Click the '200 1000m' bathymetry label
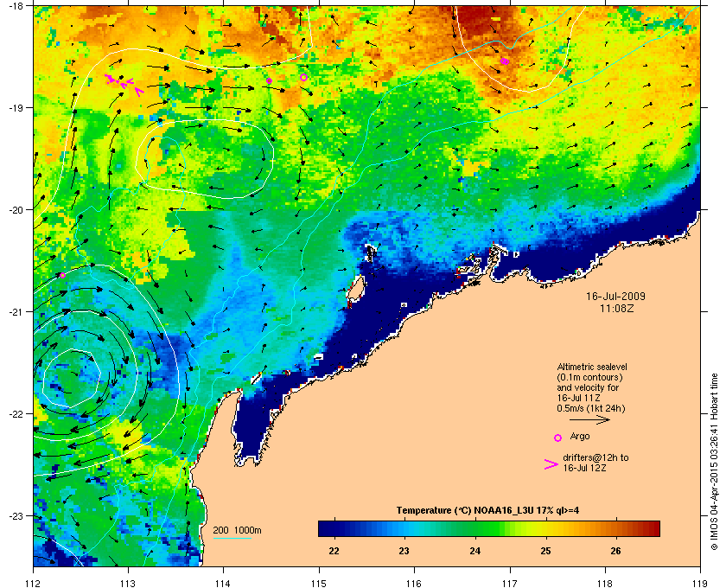 (x=237, y=531)
